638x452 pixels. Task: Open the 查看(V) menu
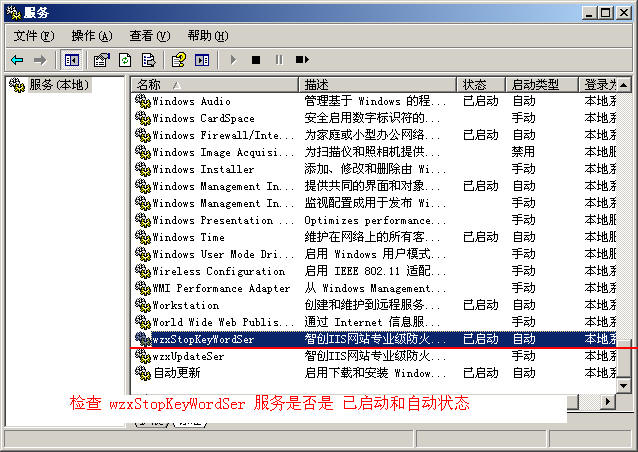pos(150,36)
